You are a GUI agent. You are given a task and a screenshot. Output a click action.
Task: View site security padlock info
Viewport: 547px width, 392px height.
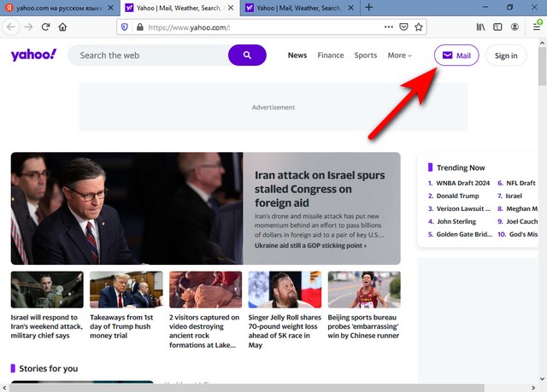point(140,27)
